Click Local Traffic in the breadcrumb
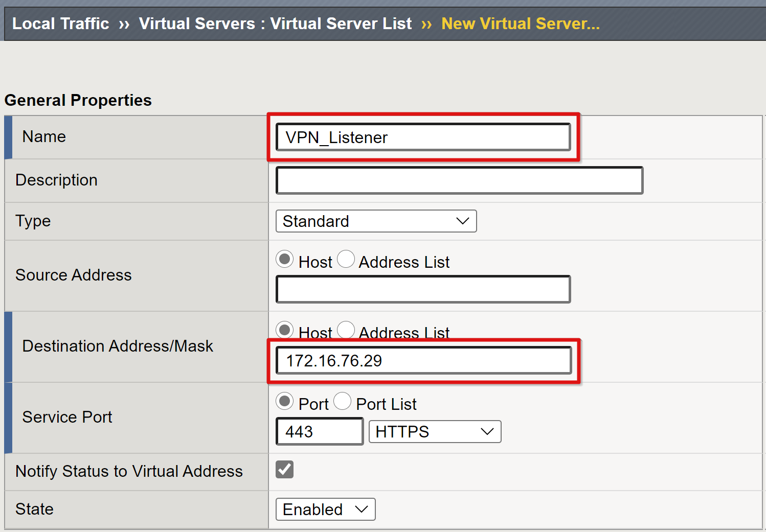766x532 pixels. [x=60, y=24]
